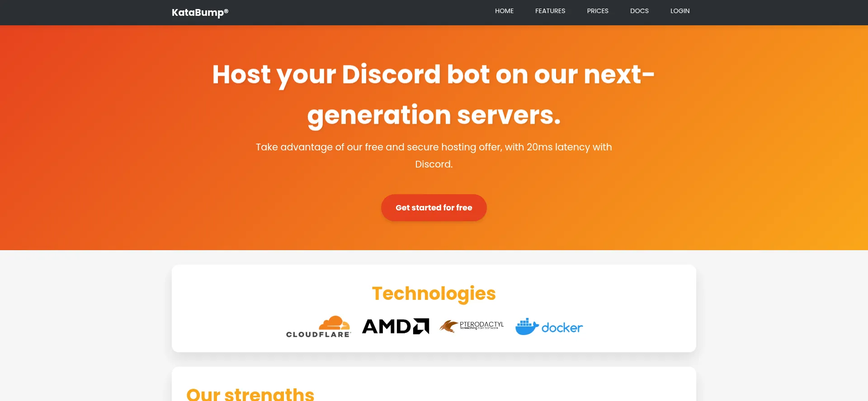Click the blue docker wordmark
868x401 pixels.
pos(562,327)
